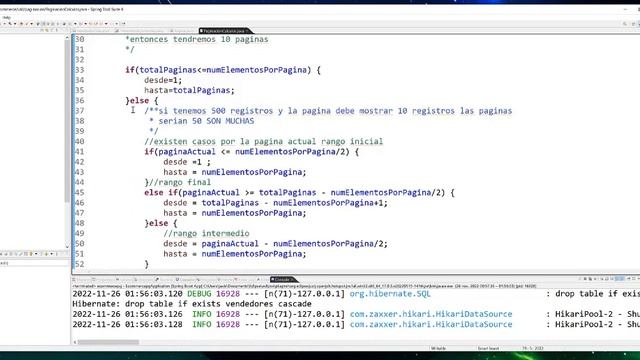Click the left panel vertical scrollbar
Viewport: 640px width, 360px height.
pos(67,122)
